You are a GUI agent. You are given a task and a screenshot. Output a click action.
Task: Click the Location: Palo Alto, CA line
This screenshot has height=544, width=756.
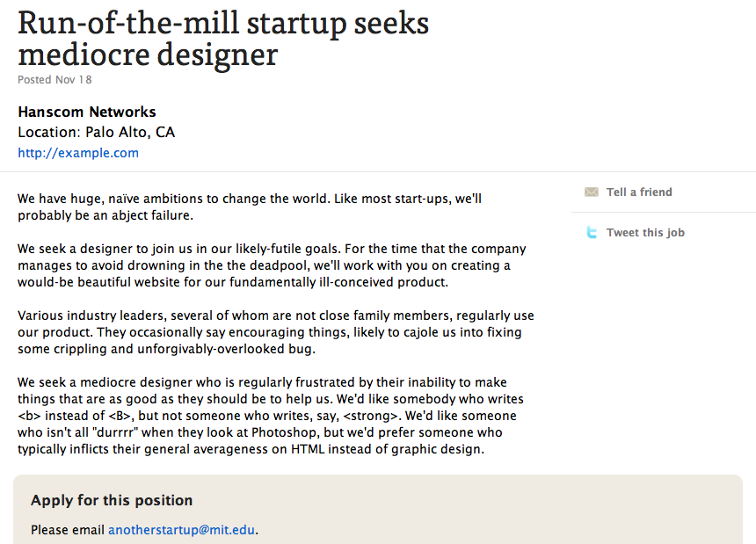pos(97,133)
